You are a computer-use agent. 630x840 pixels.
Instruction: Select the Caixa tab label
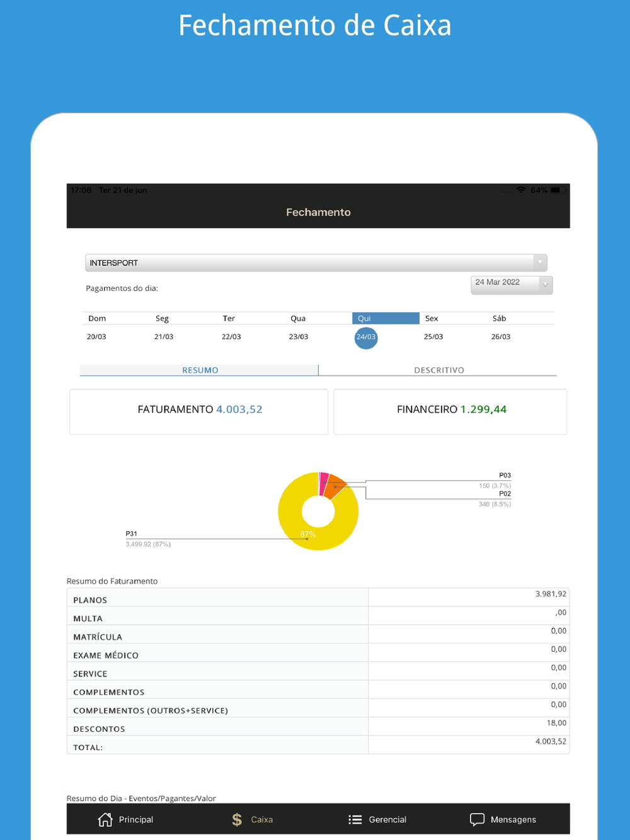click(261, 819)
